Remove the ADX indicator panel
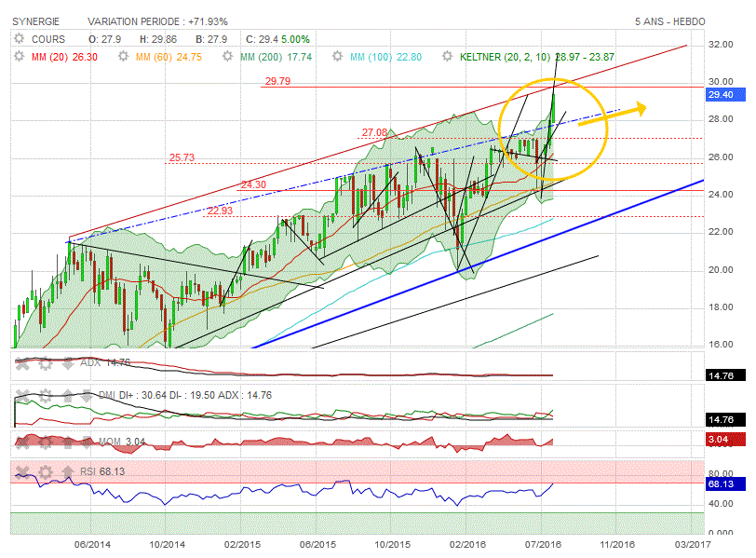The height and width of the screenshot is (558, 756). [x=22, y=363]
